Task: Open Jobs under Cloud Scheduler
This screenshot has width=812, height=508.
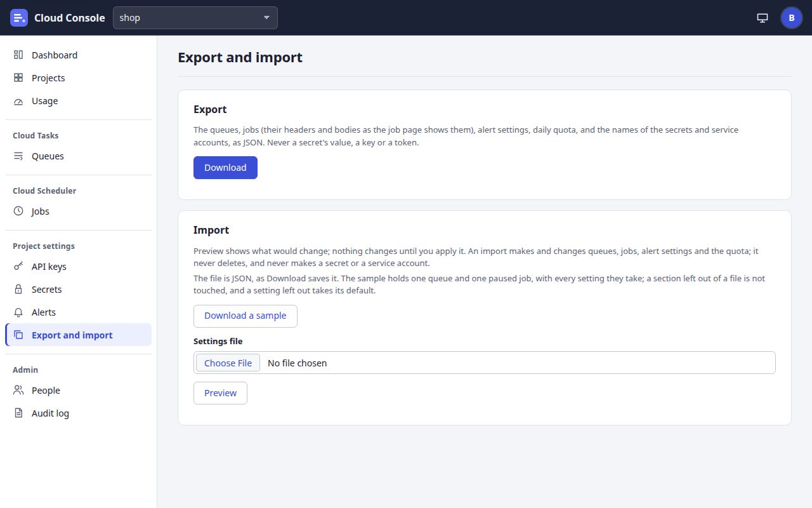Action: pos(79,211)
